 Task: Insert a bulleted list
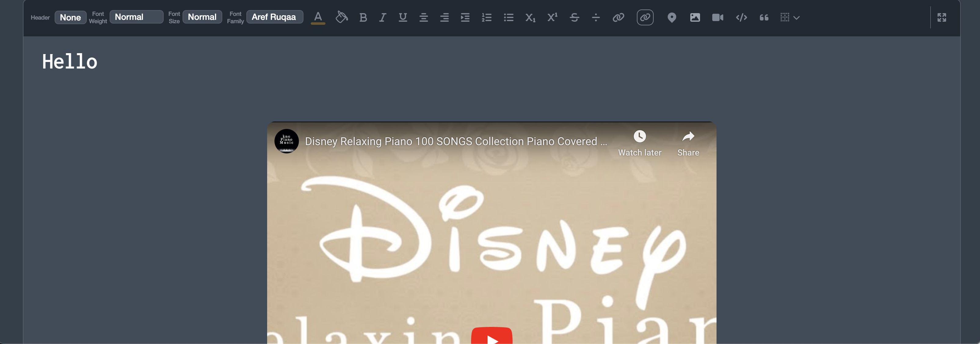pyautogui.click(x=508, y=17)
